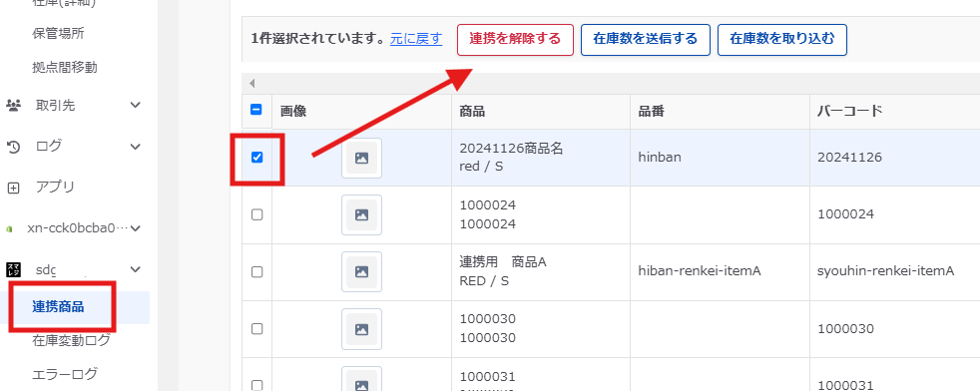Click the ログ history icon

coord(13,147)
